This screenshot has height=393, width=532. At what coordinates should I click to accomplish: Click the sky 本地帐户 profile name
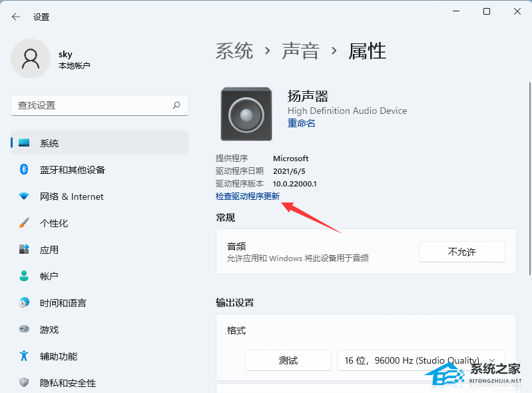click(74, 59)
